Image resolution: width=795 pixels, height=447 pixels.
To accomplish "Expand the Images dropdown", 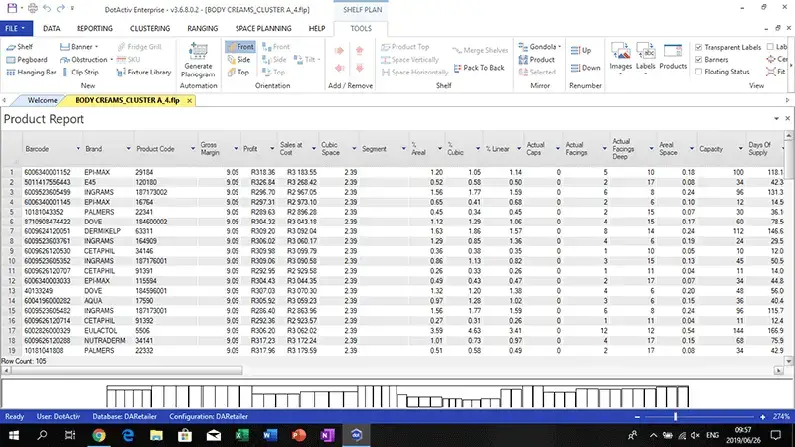I will click(x=621, y=73).
